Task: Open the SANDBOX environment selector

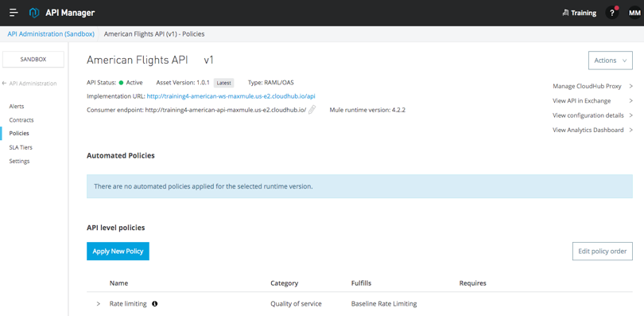Action: pos(33,59)
